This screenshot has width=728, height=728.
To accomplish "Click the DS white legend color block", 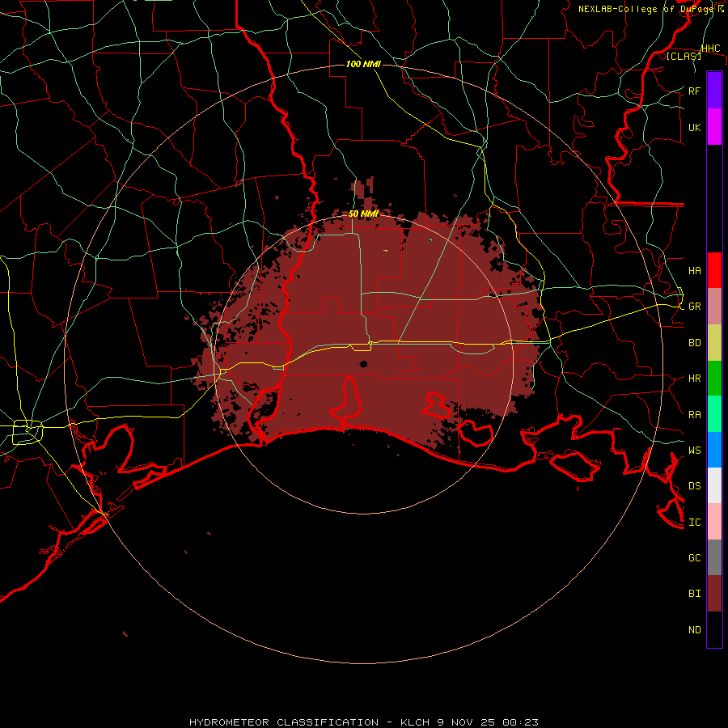I will coord(714,485).
